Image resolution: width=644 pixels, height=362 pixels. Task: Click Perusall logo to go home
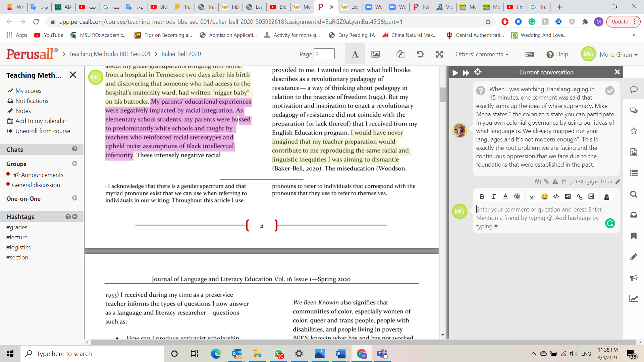coord(32,54)
